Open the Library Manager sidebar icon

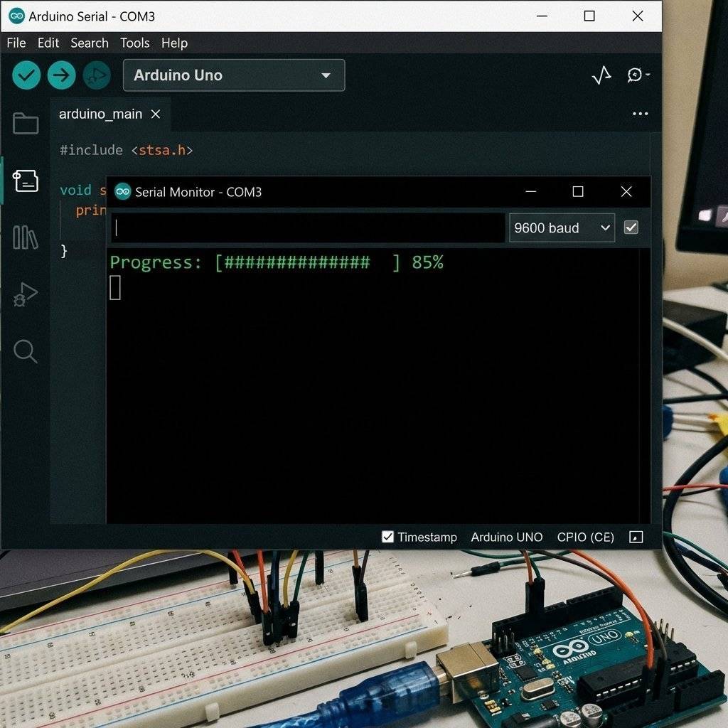point(26,240)
